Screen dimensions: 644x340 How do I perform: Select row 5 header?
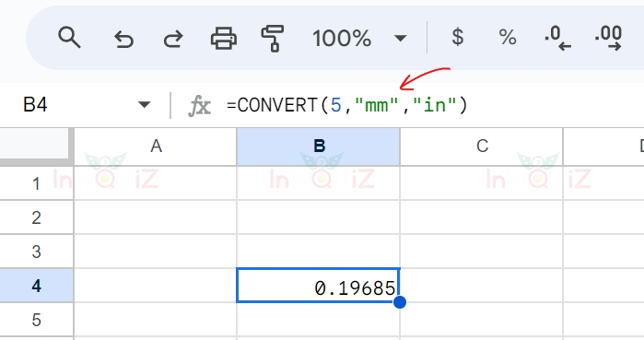click(37, 320)
